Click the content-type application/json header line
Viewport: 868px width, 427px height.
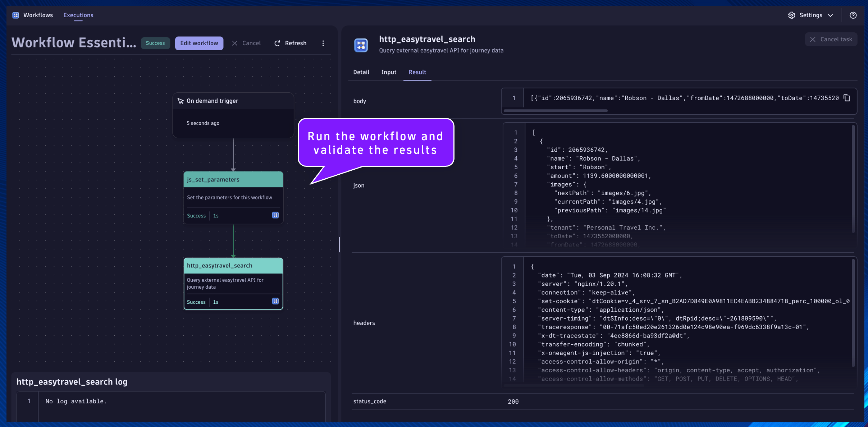point(601,310)
